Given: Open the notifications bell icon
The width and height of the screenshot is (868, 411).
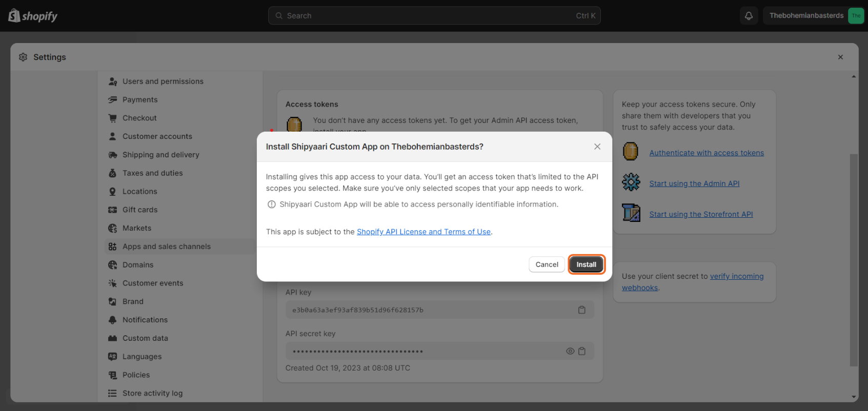Looking at the screenshot, I should tap(749, 16).
